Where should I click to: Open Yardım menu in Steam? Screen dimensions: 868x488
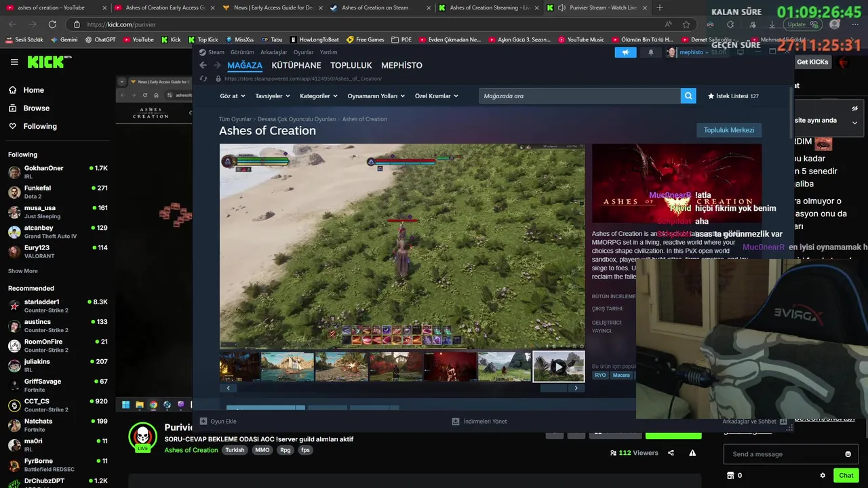pyautogui.click(x=328, y=52)
